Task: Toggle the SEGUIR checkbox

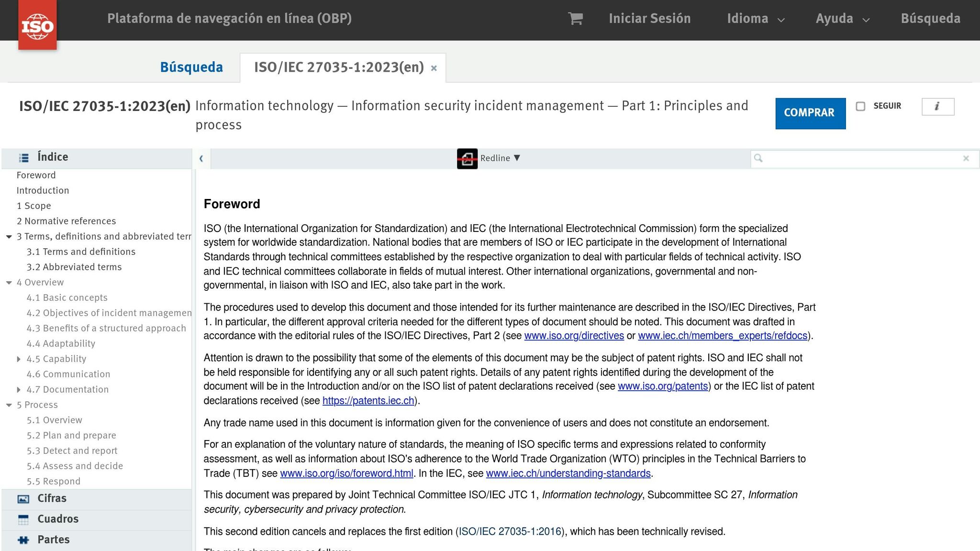Action: tap(860, 106)
